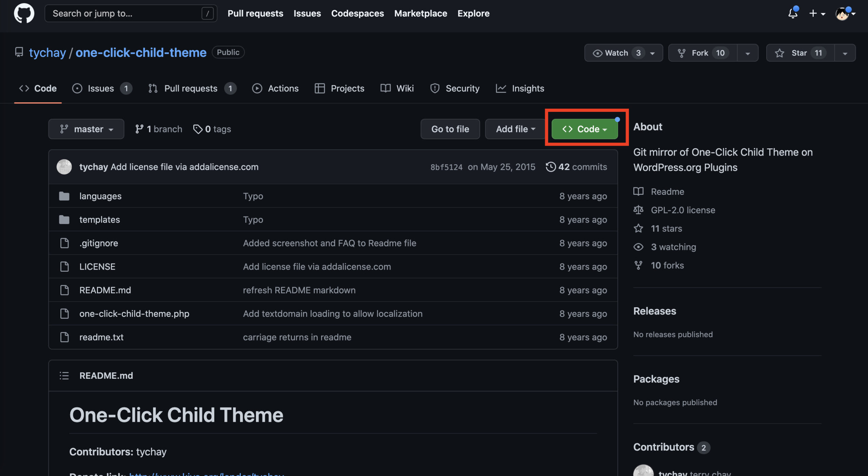View the 0 tags link
The image size is (868, 476).
click(212, 129)
